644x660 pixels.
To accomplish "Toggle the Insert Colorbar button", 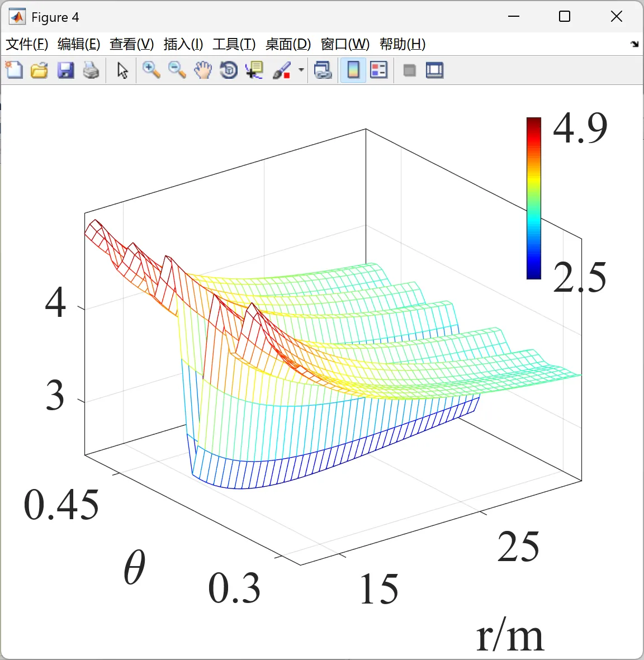I will coord(353,70).
